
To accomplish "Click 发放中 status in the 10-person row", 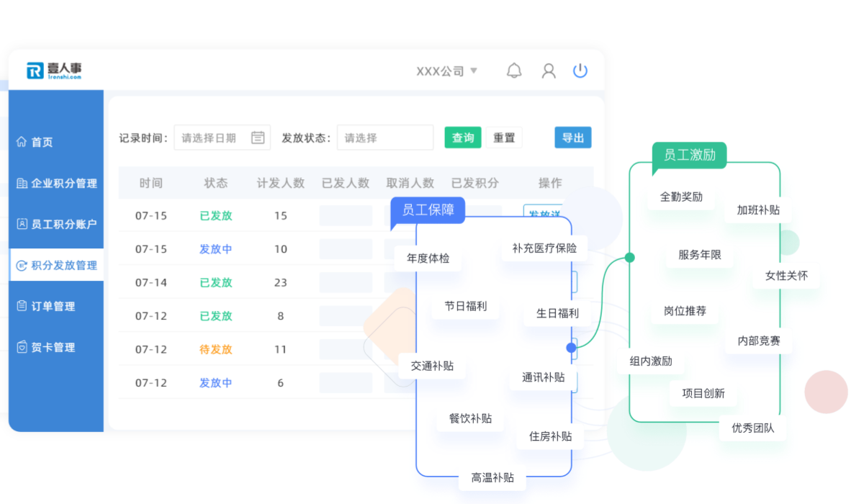I will [x=216, y=249].
